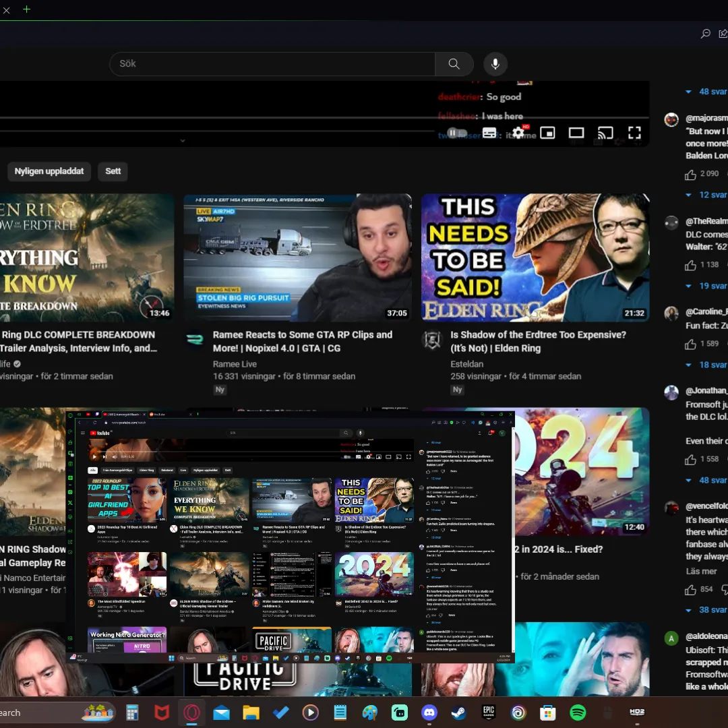Like @TheRealm's comment with thumbs up

[690, 264]
